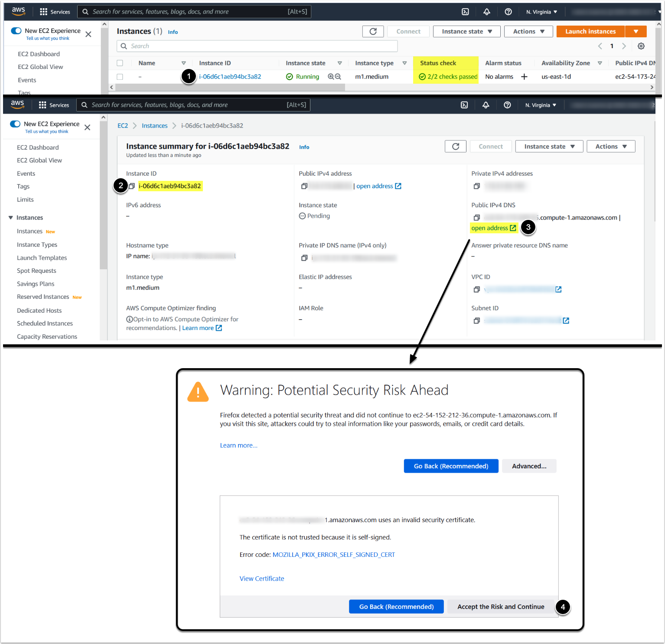665x644 pixels.
Task: Open notifications bell in top console header
Action: point(487,12)
